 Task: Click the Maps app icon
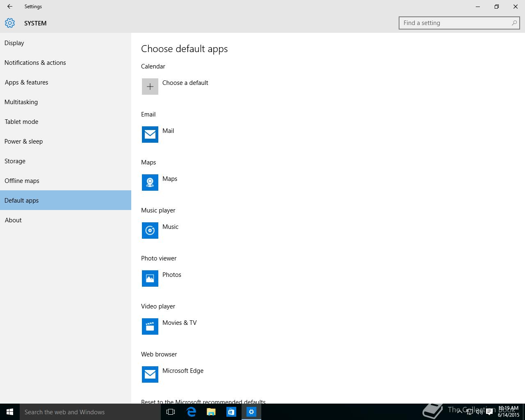coord(150,183)
